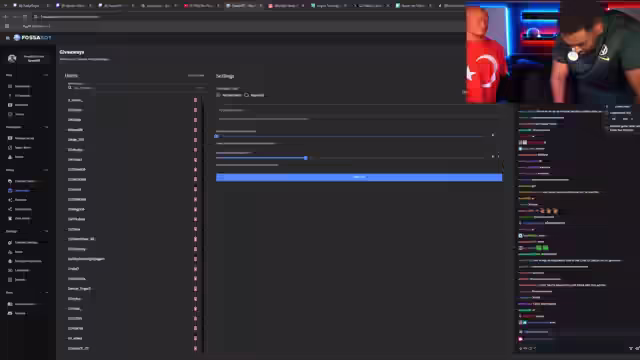Toggle the hamburger menu beside the Fossabot logo
The height and width of the screenshot is (360, 640).
7,38
